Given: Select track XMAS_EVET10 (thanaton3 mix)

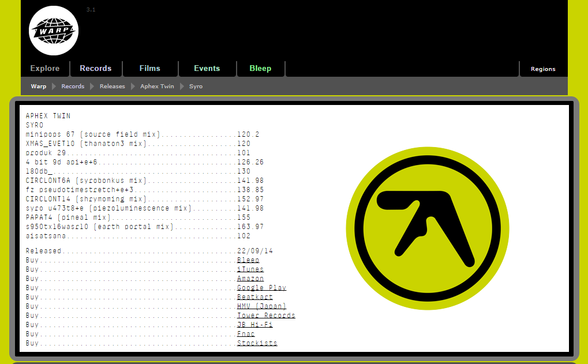Looking at the screenshot, I should 86,144.
